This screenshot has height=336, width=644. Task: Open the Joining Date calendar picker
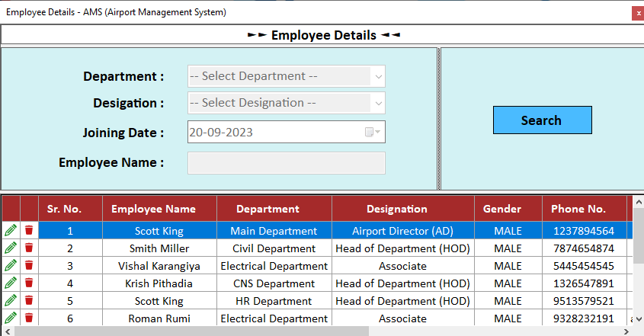pos(373,132)
